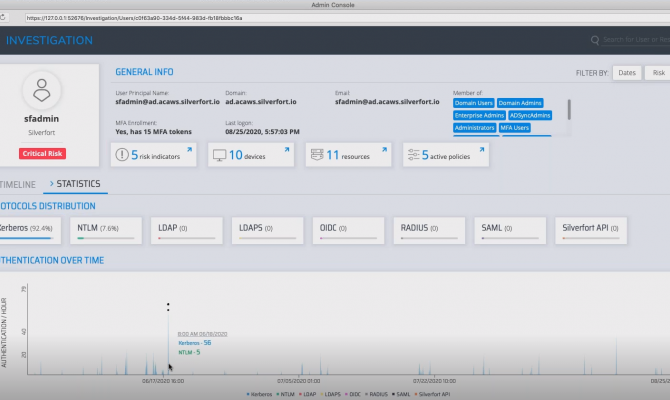Click the MFA tokens enrollment value
This screenshot has height=400, width=670.
pos(153,132)
